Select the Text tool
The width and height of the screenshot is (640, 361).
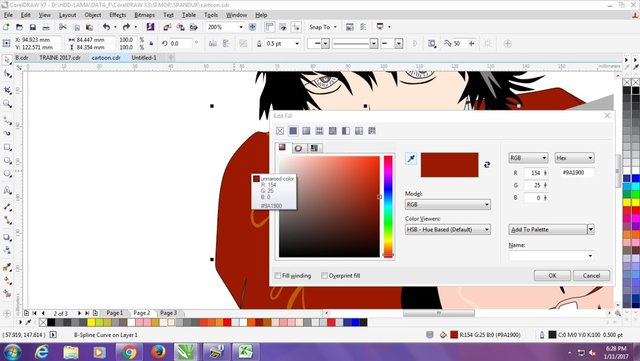pyautogui.click(x=7, y=190)
